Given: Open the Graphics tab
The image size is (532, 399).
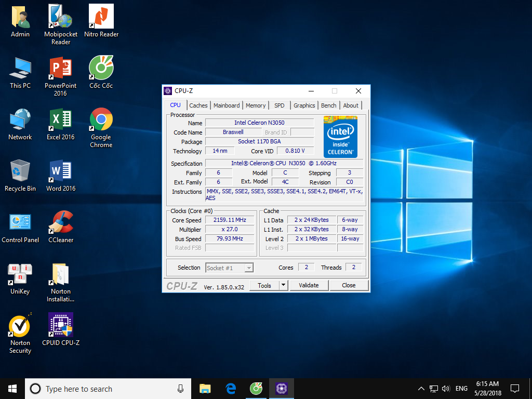Looking at the screenshot, I should 304,105.
